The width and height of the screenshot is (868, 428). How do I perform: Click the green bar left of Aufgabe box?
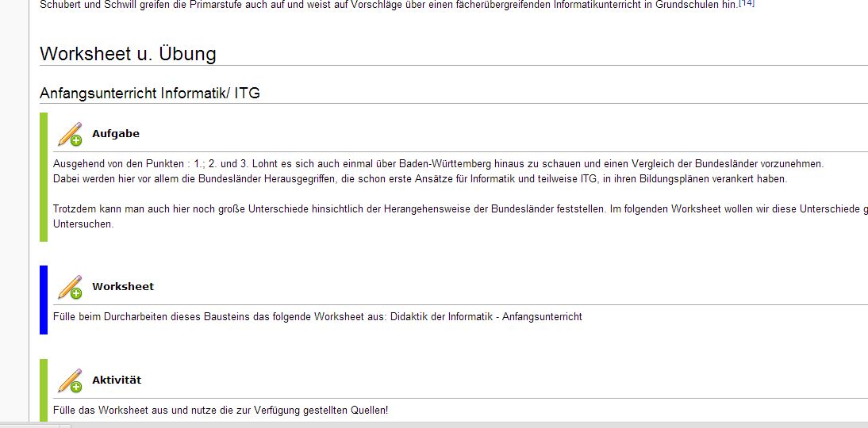click(44, 177)
